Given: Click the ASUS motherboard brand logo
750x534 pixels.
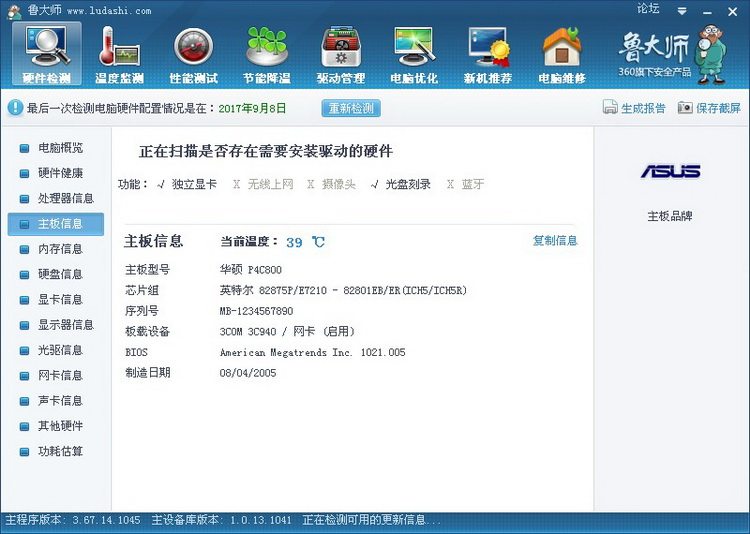Looking at the screenshot, I should point(670,171).
